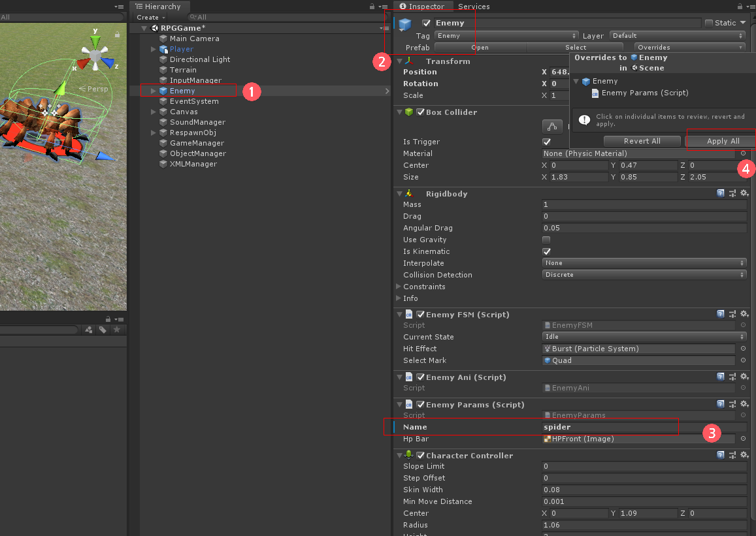756x536 pixels.
Task: Switch to the Services tab
Action: pyautogui.click(x=474, y=7)
